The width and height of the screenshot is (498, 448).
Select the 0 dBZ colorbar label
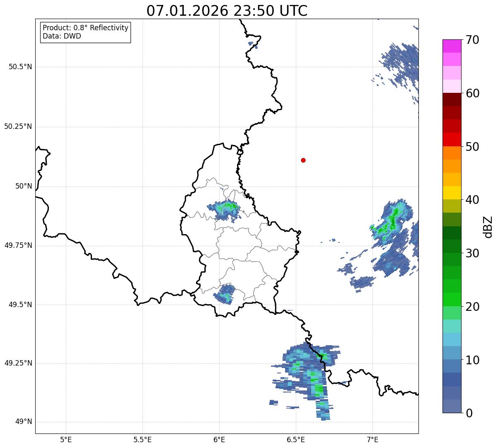coord(469,413)
